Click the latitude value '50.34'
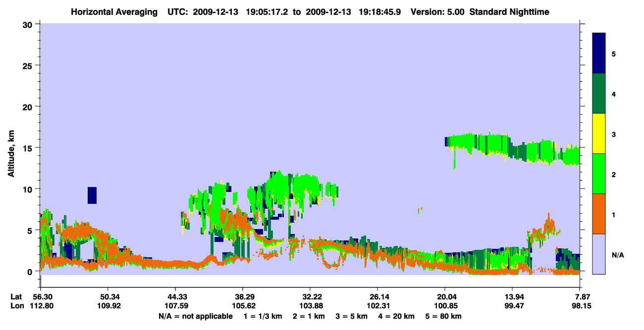Viewport: 644px width, 330px height. pos(108,297)
